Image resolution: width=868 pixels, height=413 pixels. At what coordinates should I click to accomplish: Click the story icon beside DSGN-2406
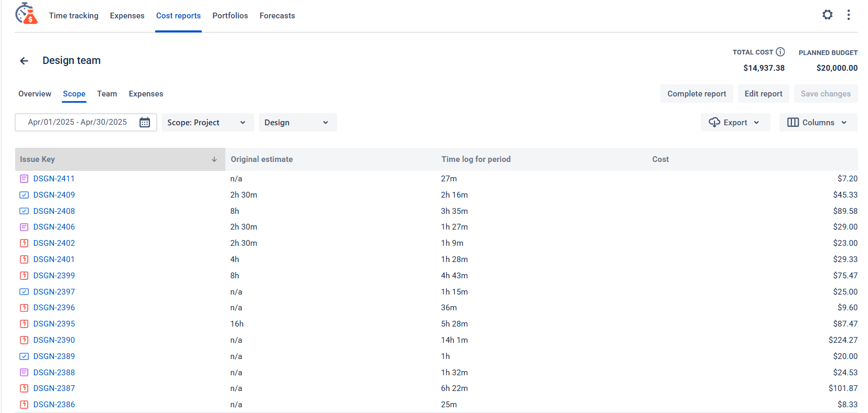click(x=24, y=227)
